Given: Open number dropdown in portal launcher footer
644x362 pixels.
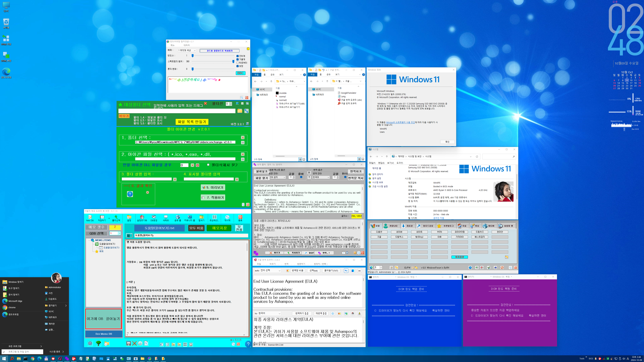Looking at the screenshot, I should point(378,268).
